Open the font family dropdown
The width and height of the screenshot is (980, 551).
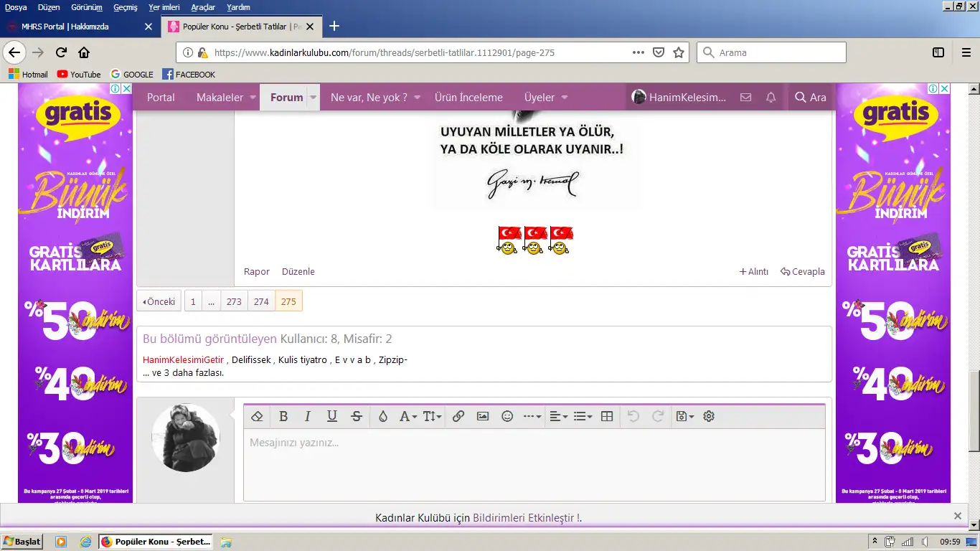coord(407,416)
